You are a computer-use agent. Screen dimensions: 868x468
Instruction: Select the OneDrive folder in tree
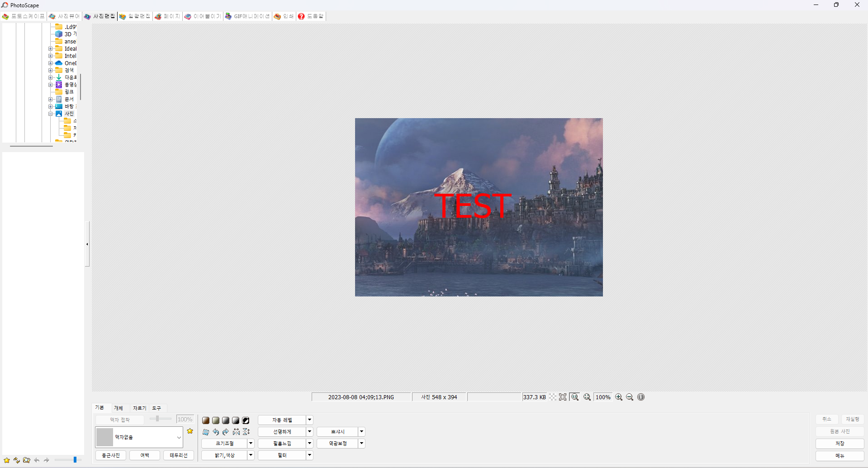(x=66, y=63)
